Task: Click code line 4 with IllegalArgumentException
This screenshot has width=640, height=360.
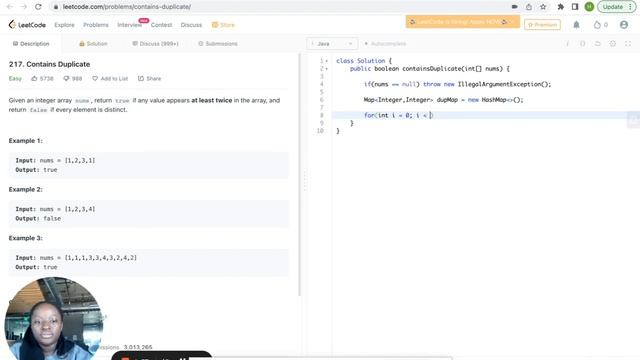Action: point(457,84)
